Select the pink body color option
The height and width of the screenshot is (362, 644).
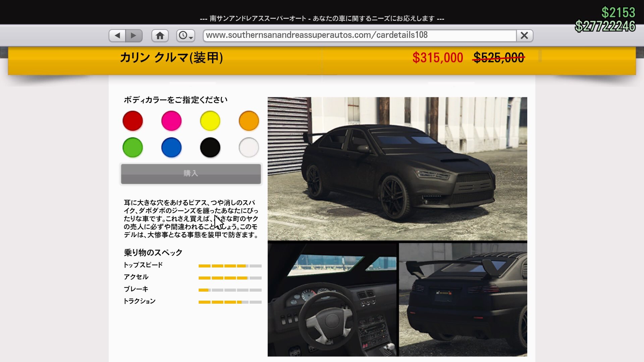pos(171,121)
